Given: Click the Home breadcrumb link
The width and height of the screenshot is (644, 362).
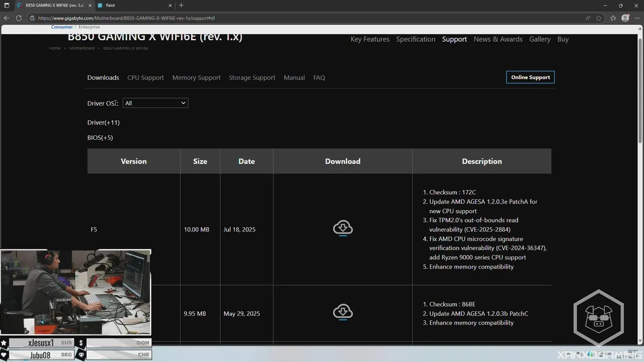Looking at the screenshot, I should click(x=55, y=48).
